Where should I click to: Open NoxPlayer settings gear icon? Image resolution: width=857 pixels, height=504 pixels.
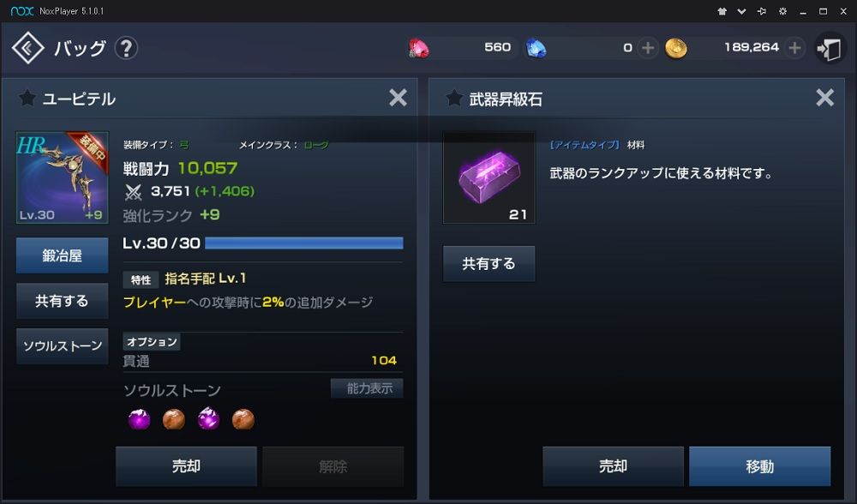click(x=782, y=11)
